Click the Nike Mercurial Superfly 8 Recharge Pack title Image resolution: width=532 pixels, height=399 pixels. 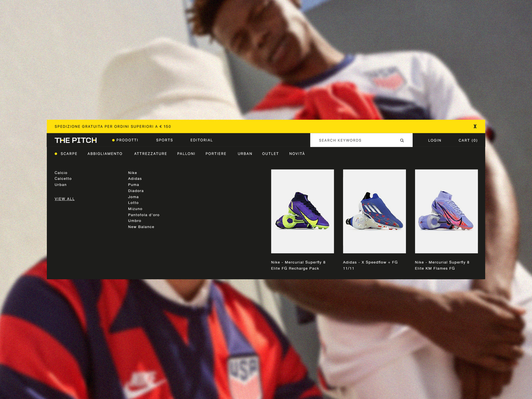298,265
